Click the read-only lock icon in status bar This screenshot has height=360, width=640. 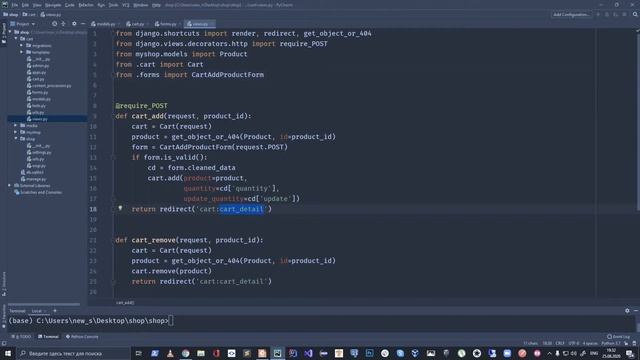pos(627,343)
